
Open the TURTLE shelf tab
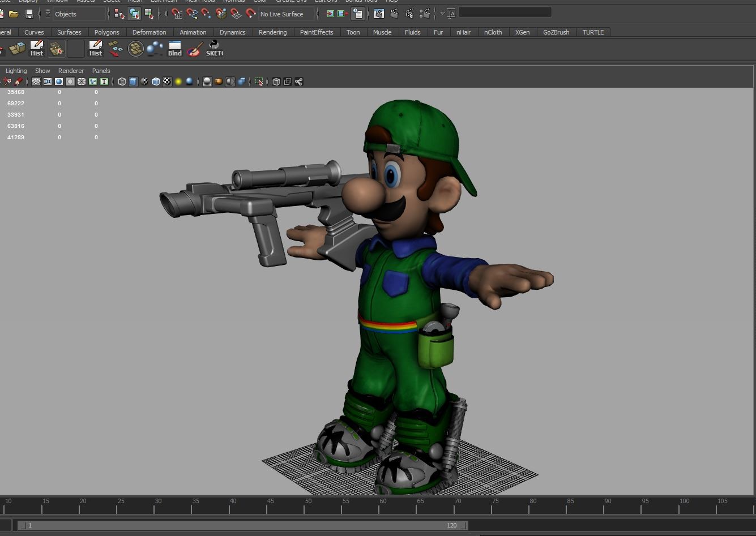tap(593, 32)
